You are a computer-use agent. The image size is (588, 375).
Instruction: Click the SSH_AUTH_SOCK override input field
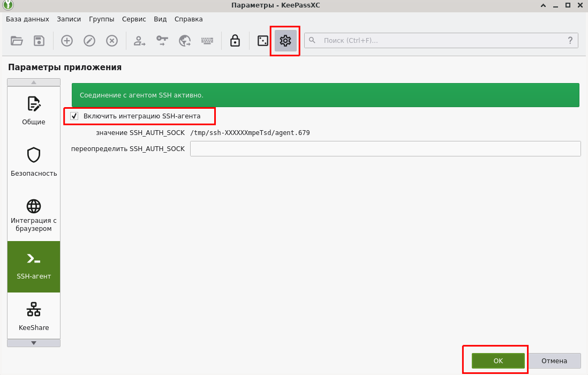[x=385, y=149]
